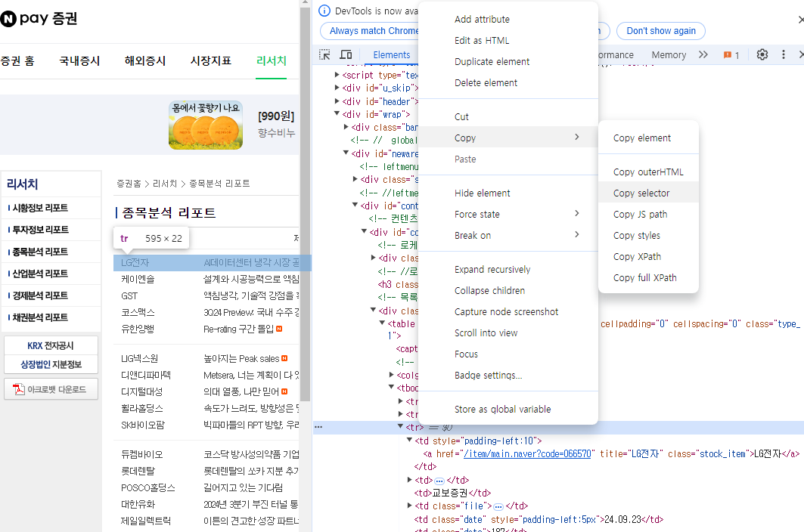Switch to the Memory tab
This screenshot has width=804, height=532.
coord(669,55)
